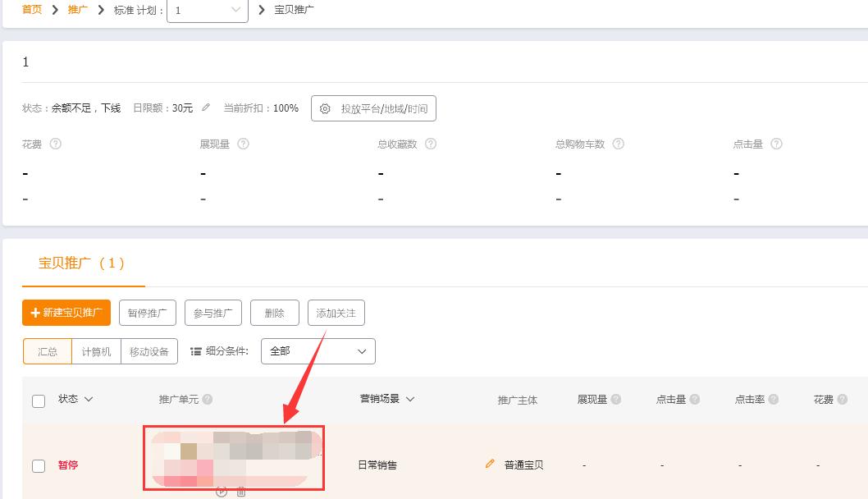The width and height of the screenshot is (868, 499).
Task: Click the edit pencil beside 普通宝贝
Action: [490, 465]
